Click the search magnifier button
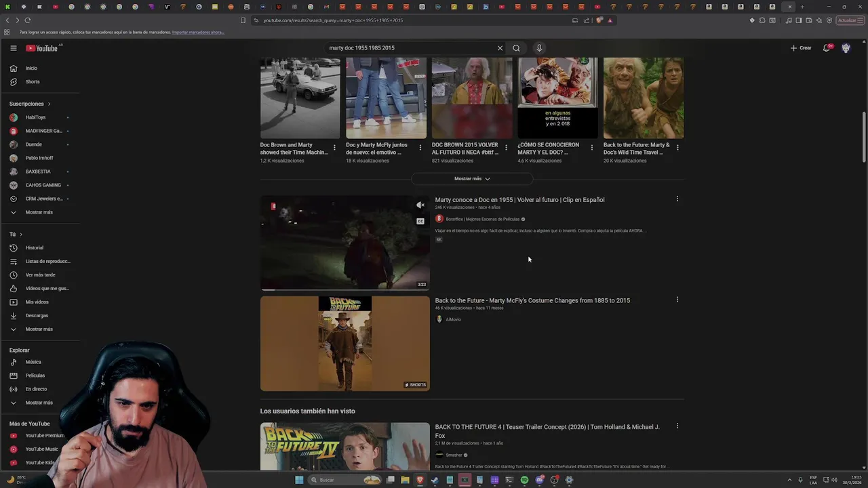This screenshot has height=488, width=868. (516, 48)
